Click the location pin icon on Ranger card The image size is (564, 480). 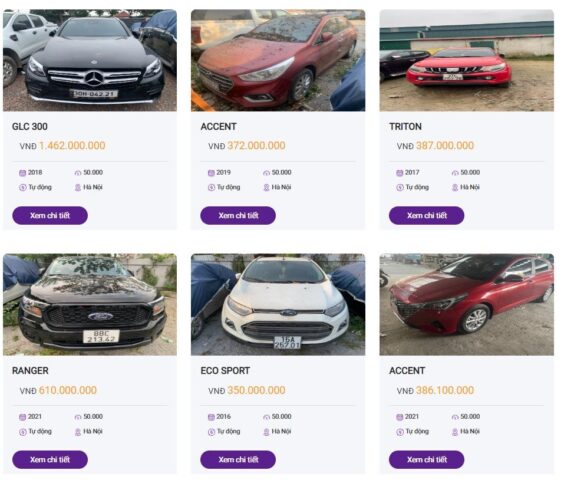click(78, 432)
